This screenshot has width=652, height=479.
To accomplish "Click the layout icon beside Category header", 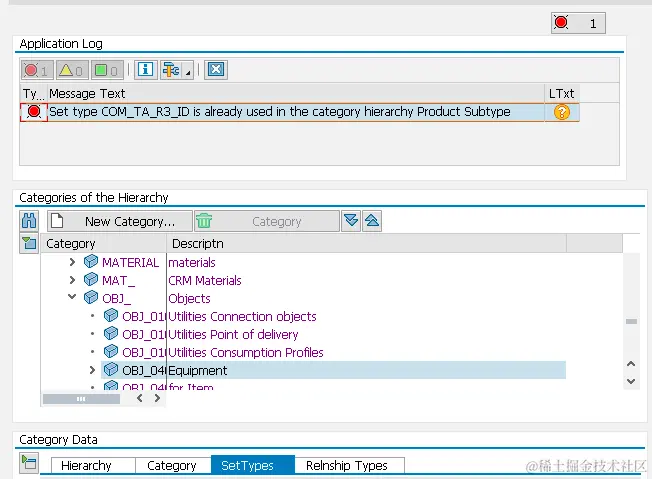I will point(29,243).
